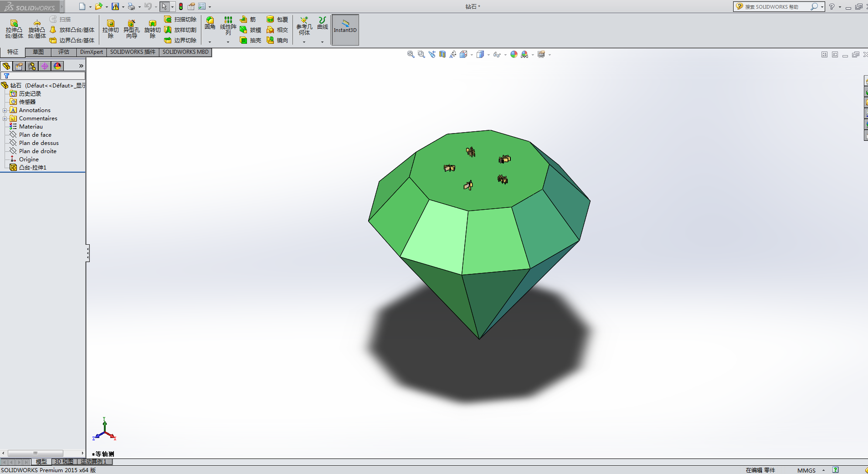
Task: Select 凸台-拉伸1 feature in the tree
Action: (x=32, y=168)
